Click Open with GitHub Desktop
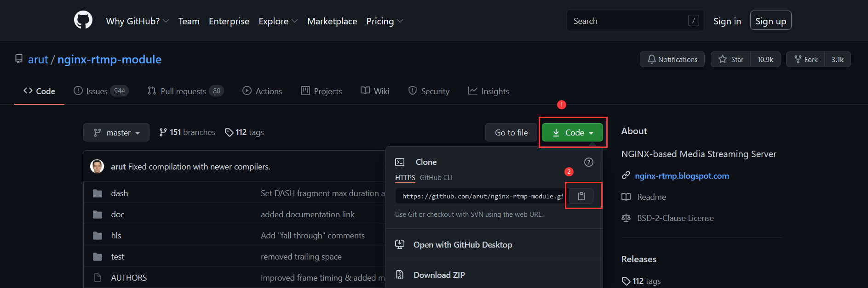Screen dimensions: 868x288 (x=463, y=244)
